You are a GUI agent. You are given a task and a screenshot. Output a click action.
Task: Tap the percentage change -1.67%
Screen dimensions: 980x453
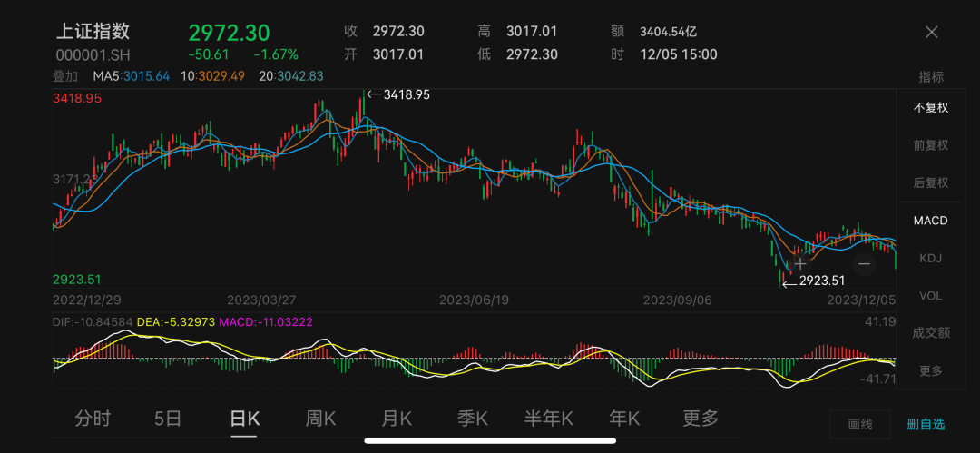click(276, 54)
